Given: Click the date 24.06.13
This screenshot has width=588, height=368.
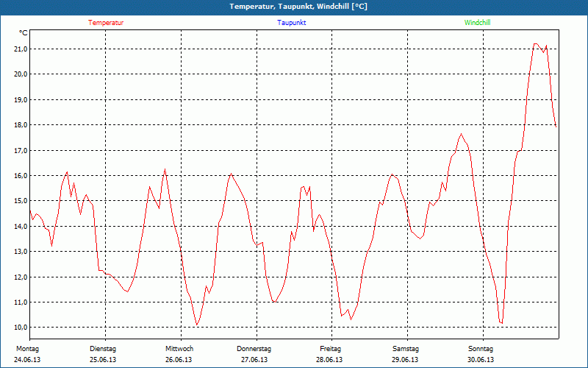Looking at the screenshot, I should click(27, 360).
